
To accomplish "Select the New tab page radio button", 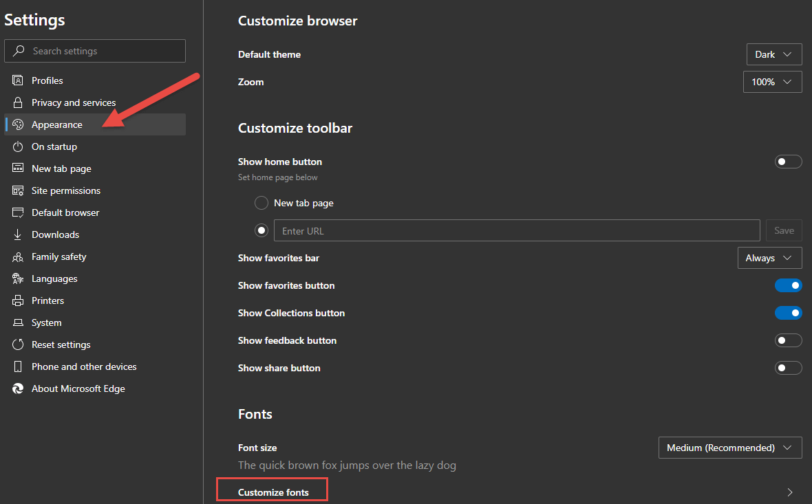I will pyautogui.click(x=261, y=203).
